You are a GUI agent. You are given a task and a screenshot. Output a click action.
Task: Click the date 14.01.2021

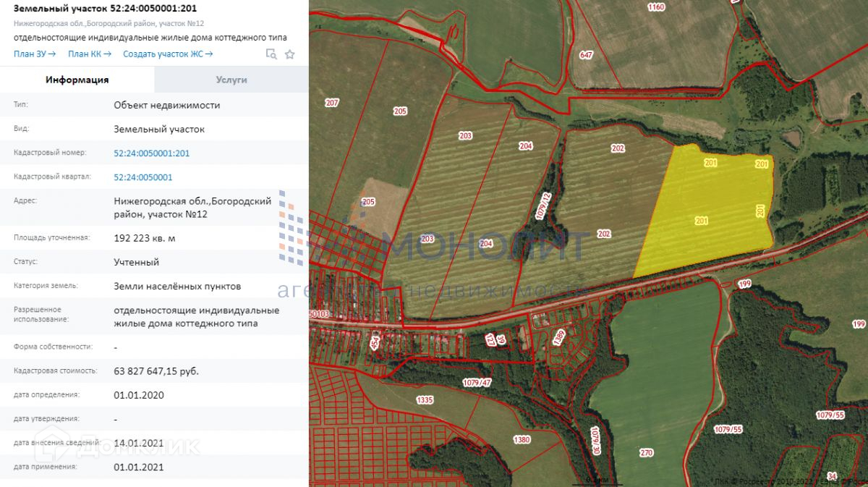click(139, 443)
